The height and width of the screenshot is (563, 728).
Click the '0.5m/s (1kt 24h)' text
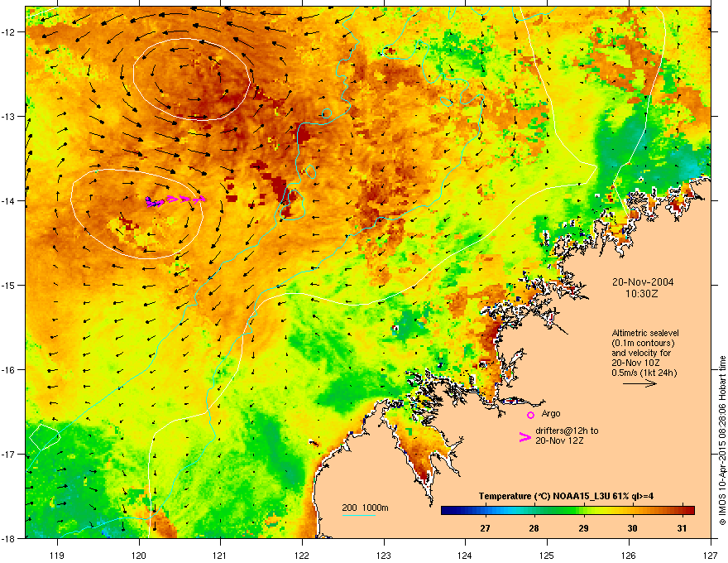(644, 373)
